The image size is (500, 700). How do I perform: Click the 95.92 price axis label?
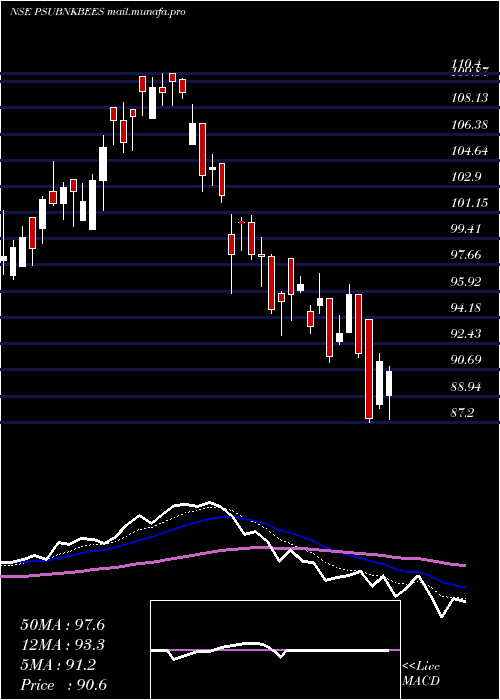[x=467, y=282]
